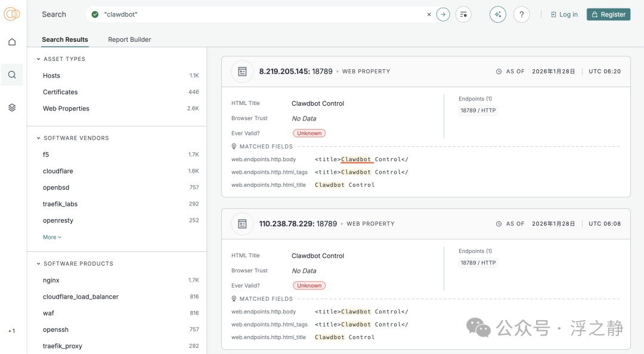The width and height of the screenshot is (644, 354).
Task: Open result 8.219.205.145: 18789
Action: point(296,72)
